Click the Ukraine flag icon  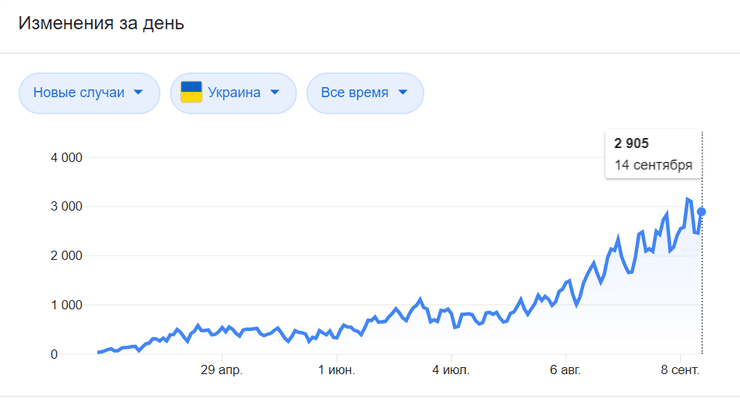point(191,93)
